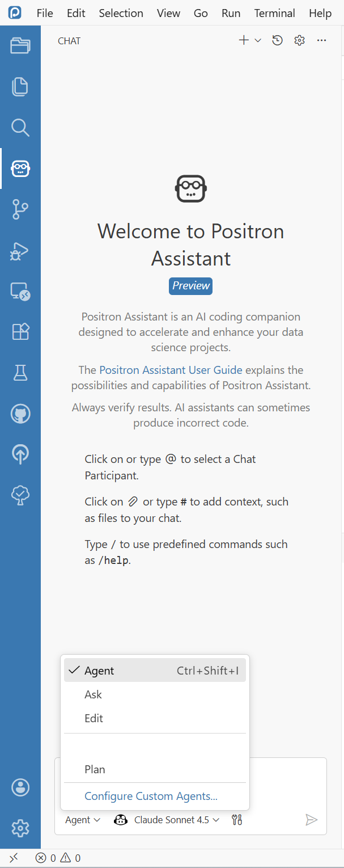Collapse the Agent mode dropdown

click(83, 820)
